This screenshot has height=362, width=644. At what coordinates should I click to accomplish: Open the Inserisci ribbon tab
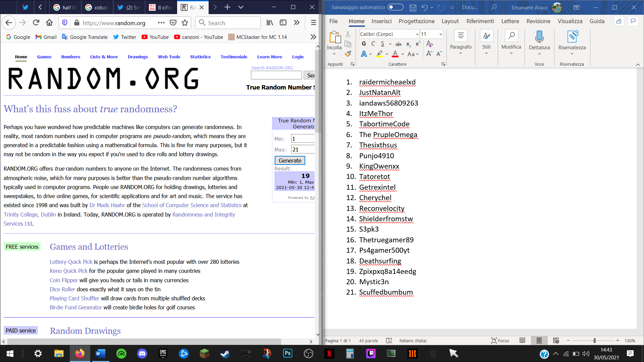[381, 21]
